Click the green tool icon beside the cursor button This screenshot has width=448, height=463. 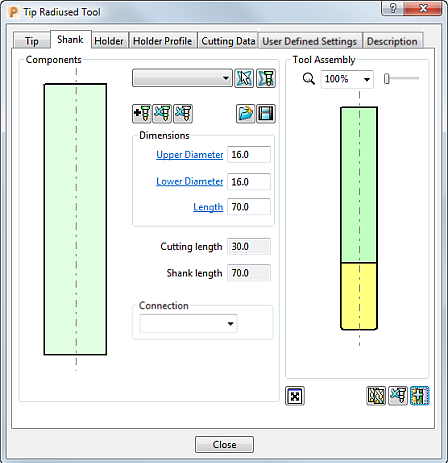click(x=266, y=78)
